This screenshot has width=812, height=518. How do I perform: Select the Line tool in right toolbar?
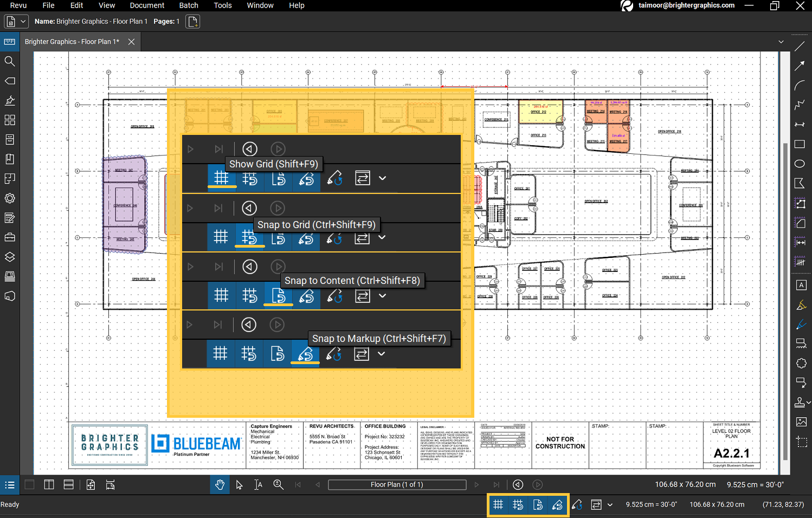pyautogui.click(x=800, y=46)
